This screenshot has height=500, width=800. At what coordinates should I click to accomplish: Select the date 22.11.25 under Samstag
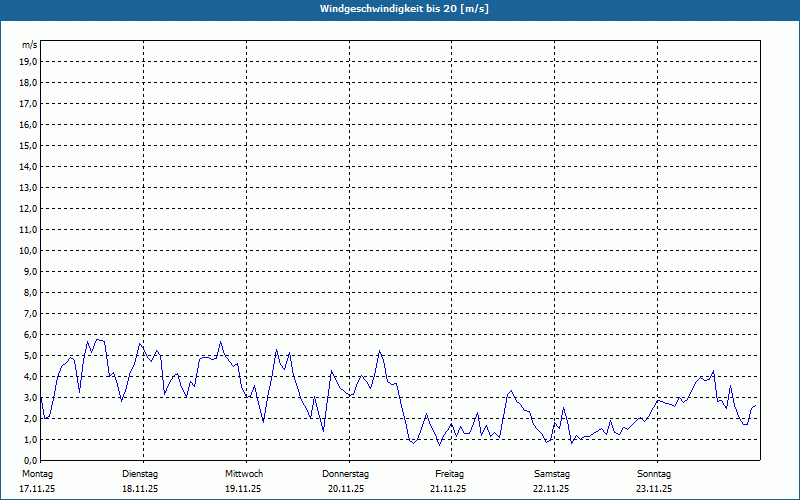click(552, 489)
